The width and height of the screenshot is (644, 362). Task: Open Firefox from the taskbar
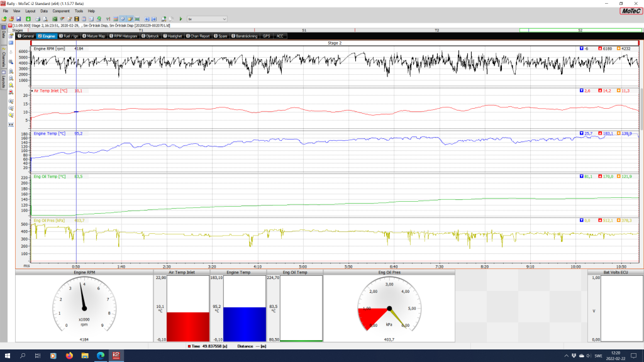(x=69, y=356)
